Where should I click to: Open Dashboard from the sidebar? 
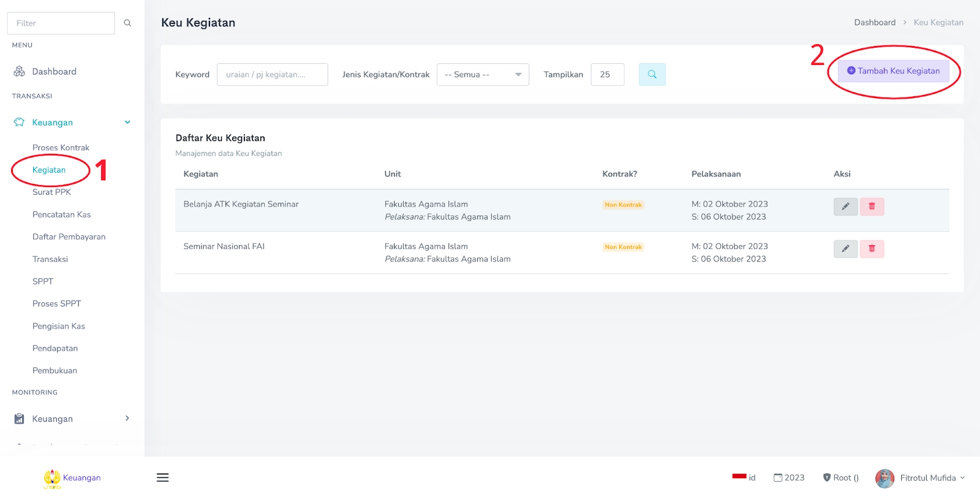(54, 72)
